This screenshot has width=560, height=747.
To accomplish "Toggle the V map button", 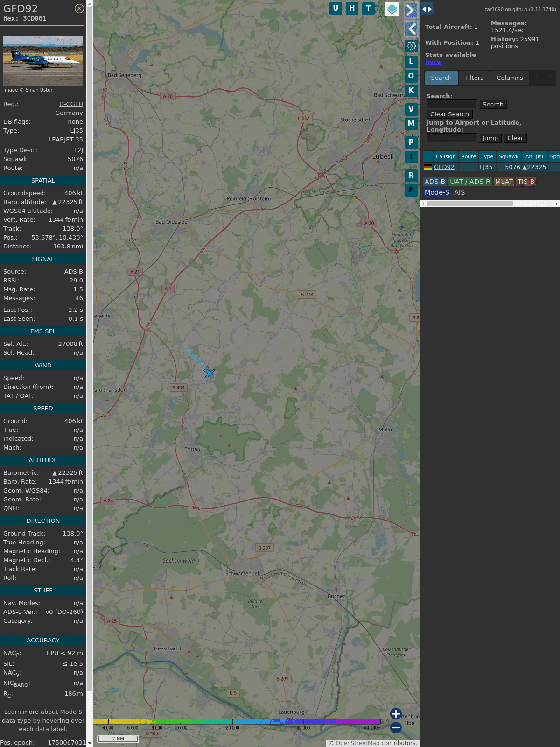I will pos(411,109).
